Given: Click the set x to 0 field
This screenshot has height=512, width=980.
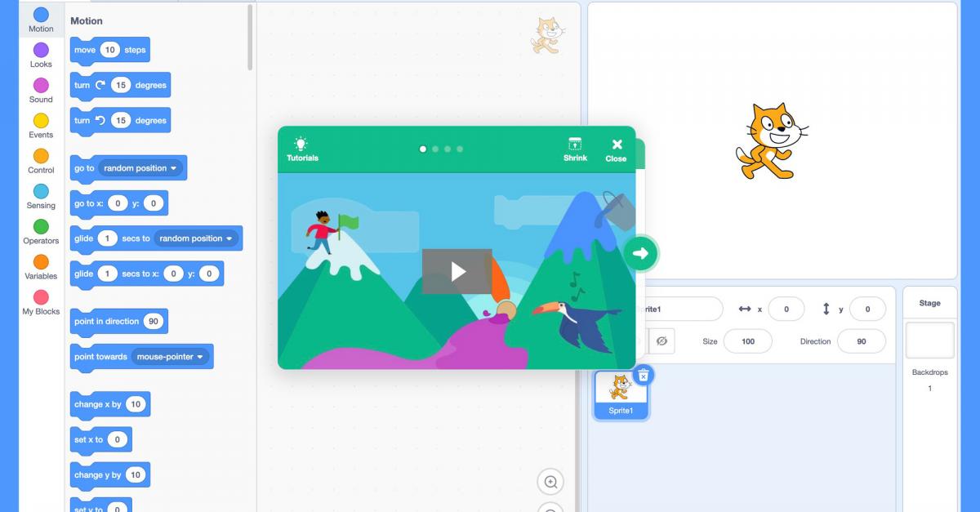Looking at the screenshot, I should pyautogui.click(x=118, y=439).
